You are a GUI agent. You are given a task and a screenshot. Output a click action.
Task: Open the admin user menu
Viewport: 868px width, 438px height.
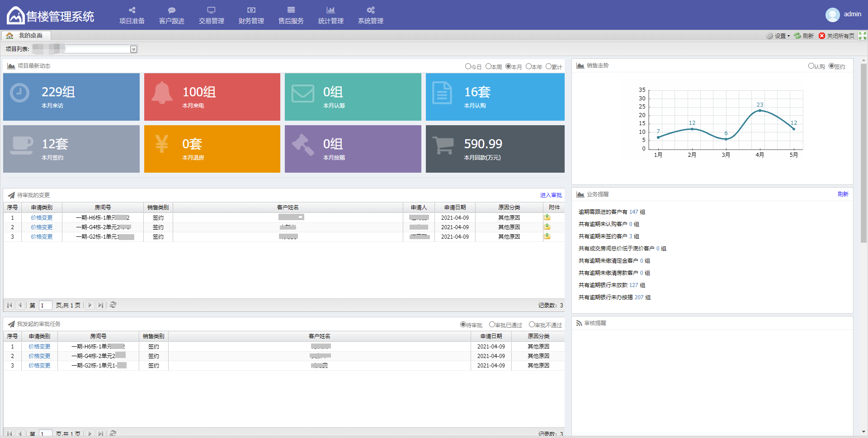tap(844, 14)
